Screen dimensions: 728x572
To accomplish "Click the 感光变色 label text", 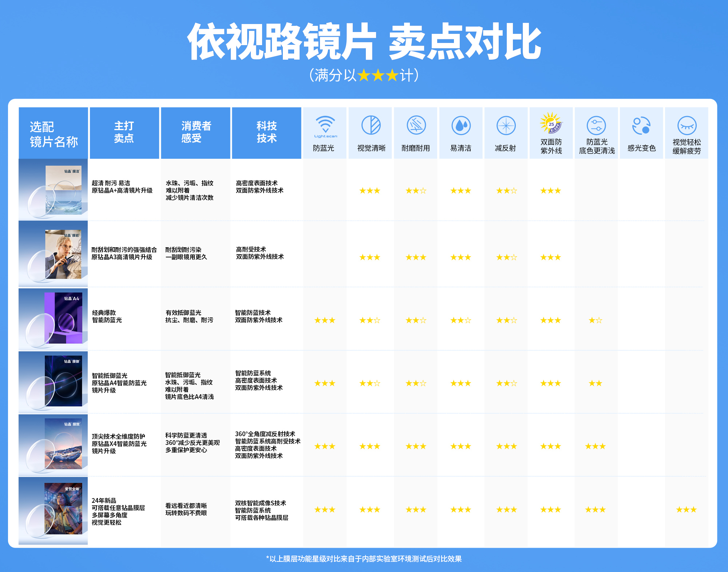I will pyautogui.click(x=641, y=148).
